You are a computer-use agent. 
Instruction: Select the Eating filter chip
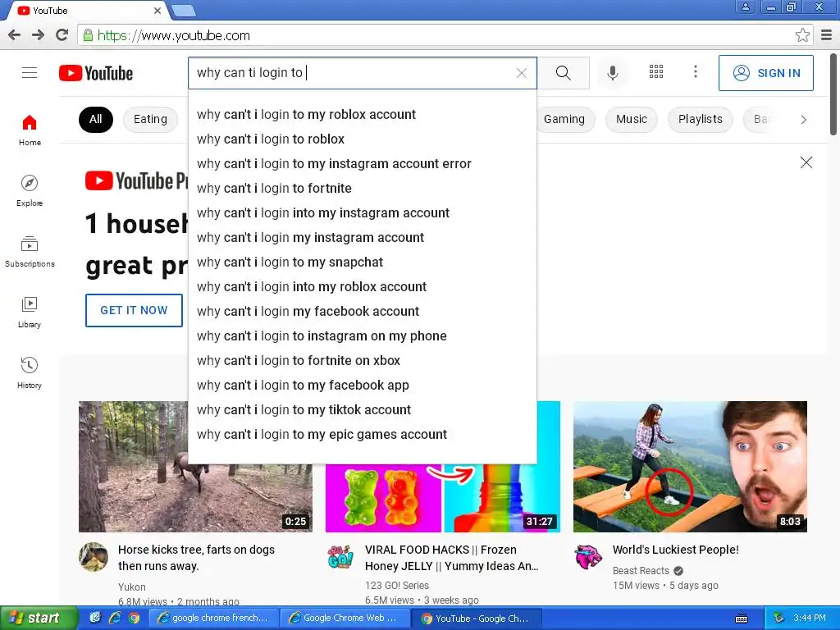pyautogui.click(x=151, y=119)
